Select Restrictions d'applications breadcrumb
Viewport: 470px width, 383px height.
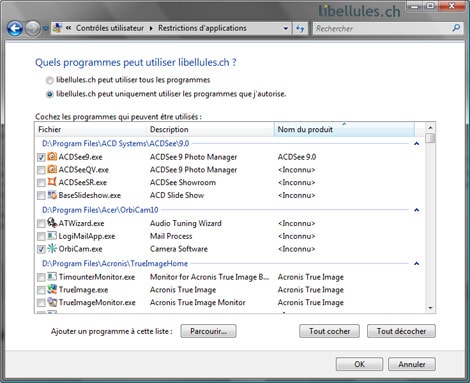pos(202,28)
